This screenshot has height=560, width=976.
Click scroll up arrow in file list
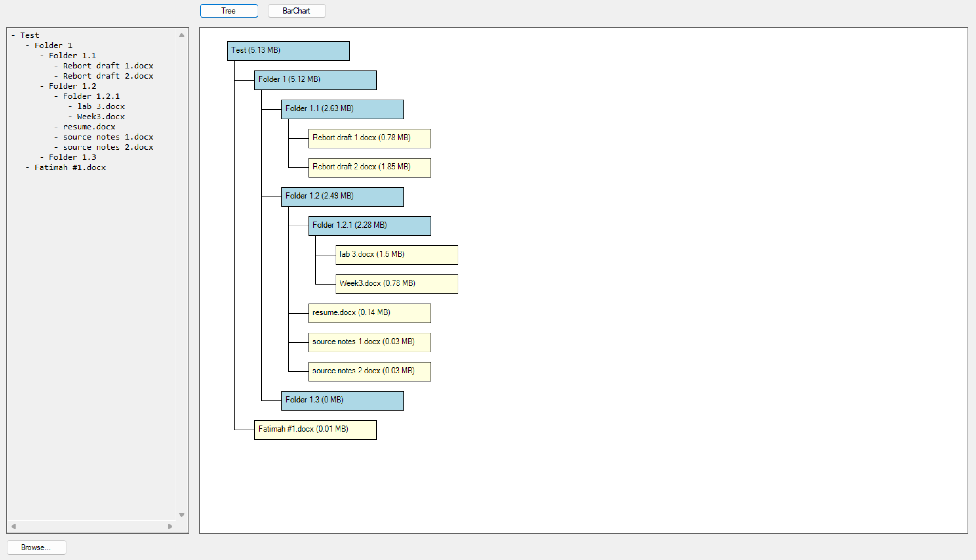pos(182,35)
